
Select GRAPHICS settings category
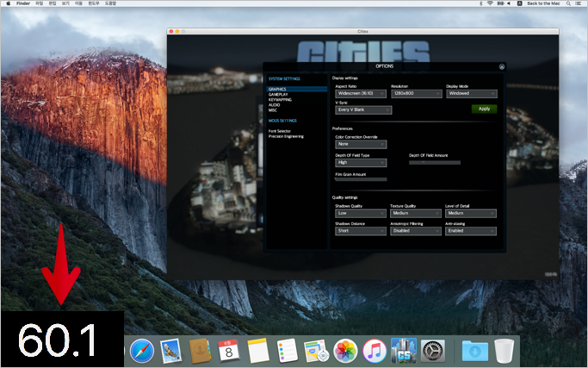coord(297,90)
